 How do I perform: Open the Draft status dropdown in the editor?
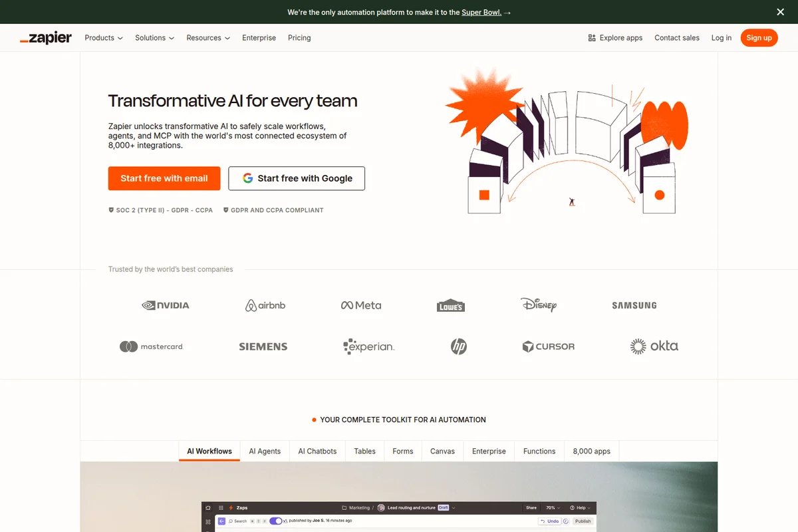pos(447,507)
